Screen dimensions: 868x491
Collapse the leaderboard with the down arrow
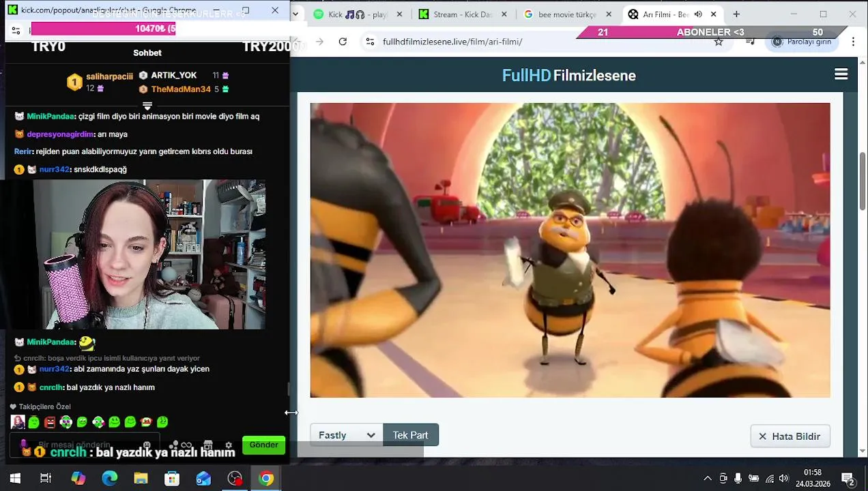(x=147, y=106)
